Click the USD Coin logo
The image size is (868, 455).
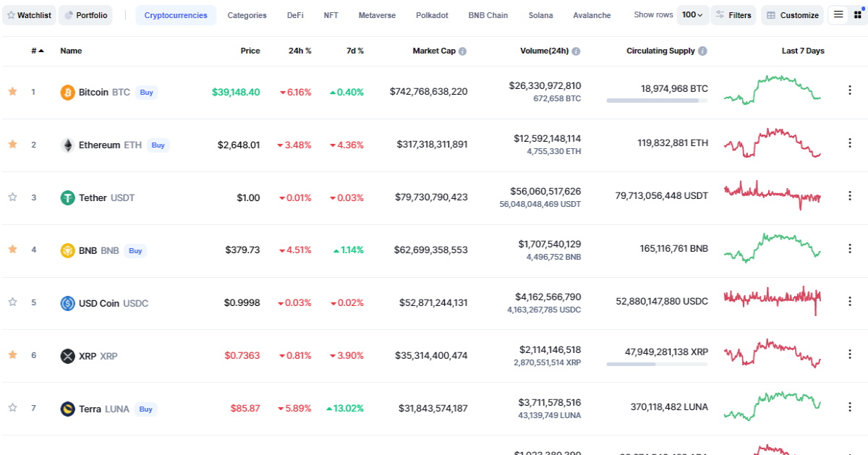point(67,303)
